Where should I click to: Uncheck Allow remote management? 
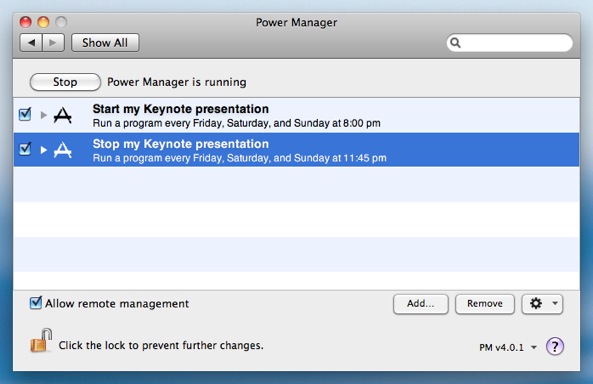tap(36, 303)
